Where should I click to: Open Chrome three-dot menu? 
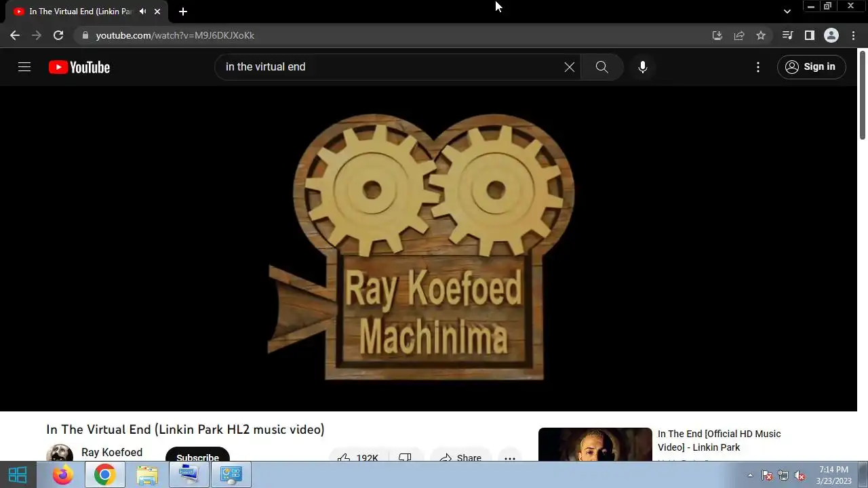[853, 35]
